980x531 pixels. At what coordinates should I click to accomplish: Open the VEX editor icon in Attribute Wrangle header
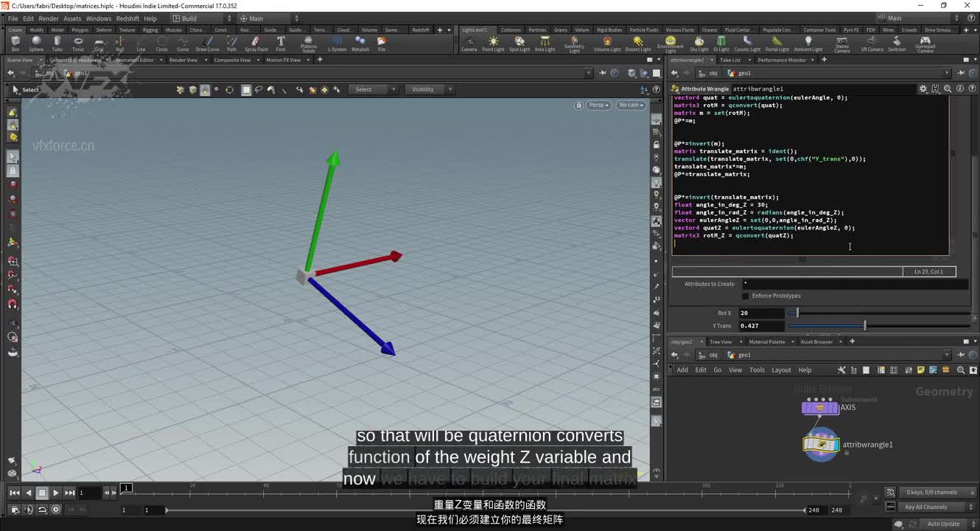click(x=936, y=88)
